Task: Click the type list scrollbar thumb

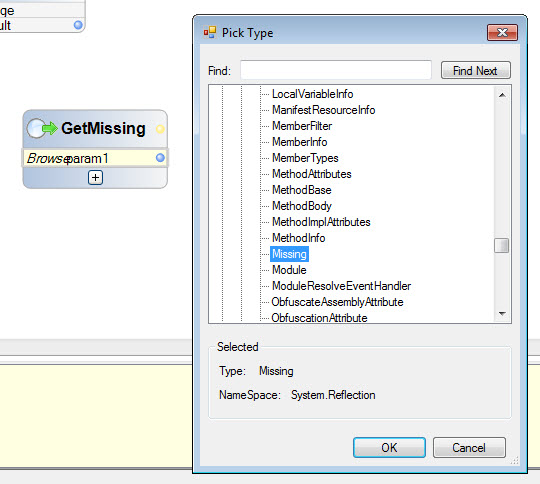Action: pos(501,246)
